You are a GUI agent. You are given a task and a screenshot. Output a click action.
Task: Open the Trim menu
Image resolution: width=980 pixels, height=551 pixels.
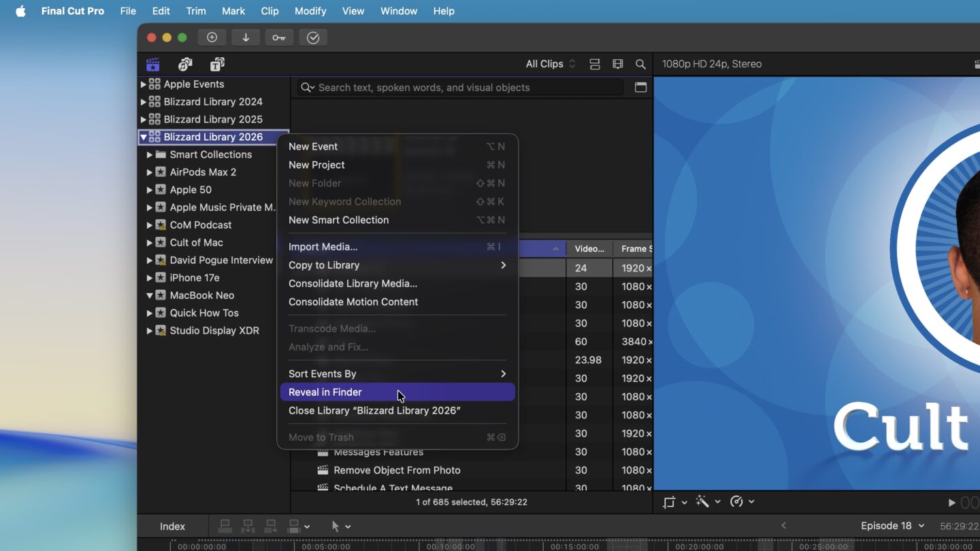pyautogui.click(x=196, y=11)
